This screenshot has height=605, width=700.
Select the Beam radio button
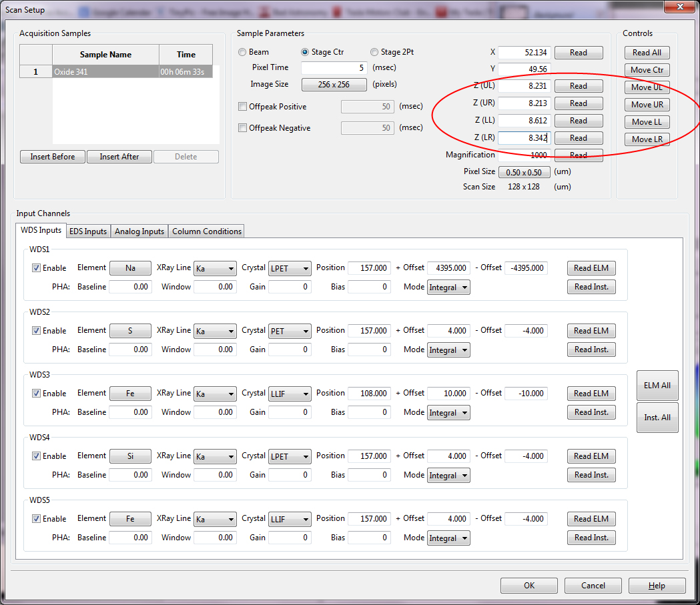coord(243,52)
